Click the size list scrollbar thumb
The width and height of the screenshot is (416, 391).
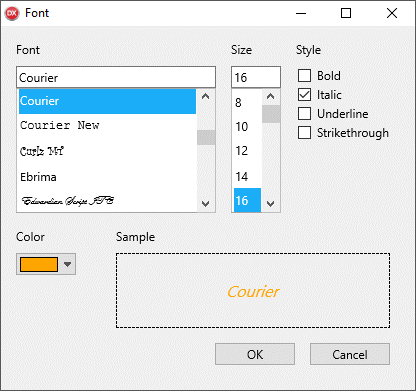pyautogui.click(x=271, y=114)
